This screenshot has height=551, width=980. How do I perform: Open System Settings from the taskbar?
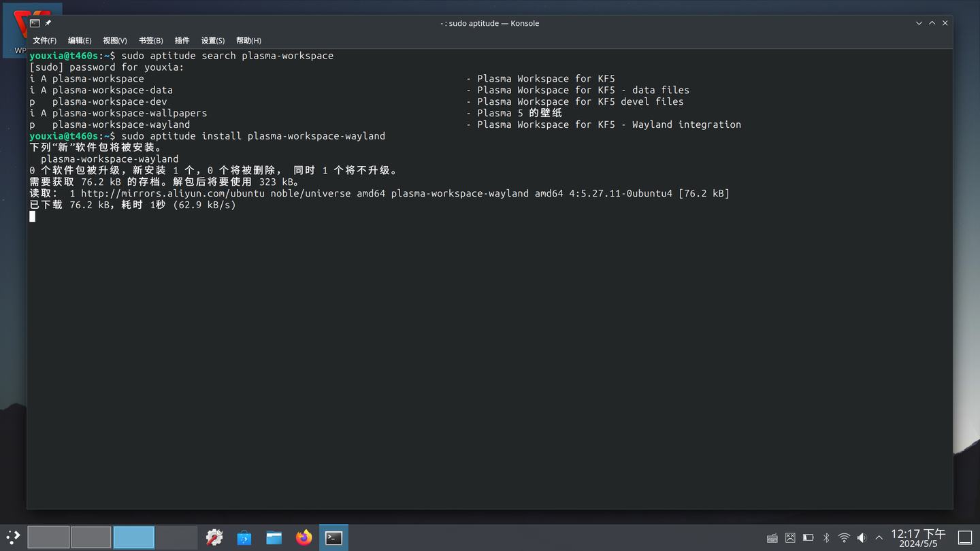pos(214,537)
